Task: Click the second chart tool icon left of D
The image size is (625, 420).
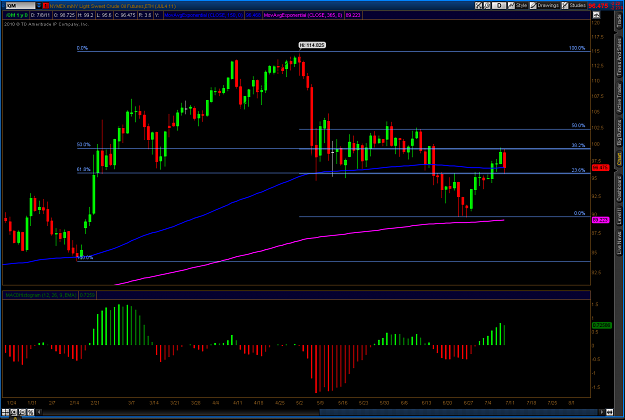Action: (487, 5)
